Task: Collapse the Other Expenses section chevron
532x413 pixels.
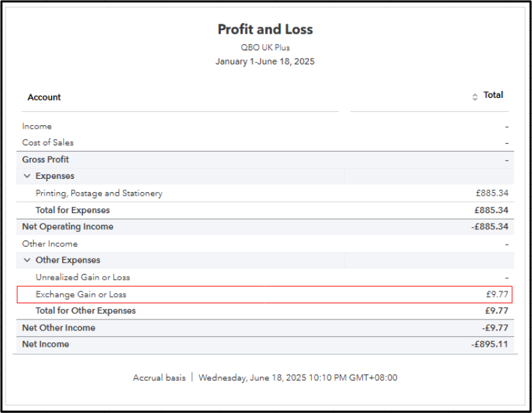Action: pos(27,260)
